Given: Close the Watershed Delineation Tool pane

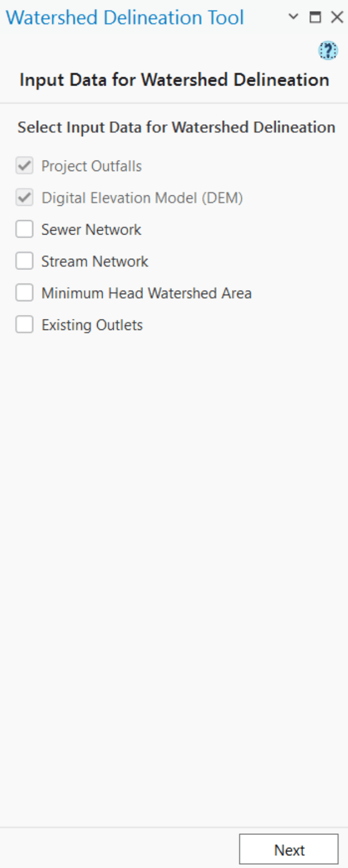Looking at the screenshot, I should coord(336,17).
